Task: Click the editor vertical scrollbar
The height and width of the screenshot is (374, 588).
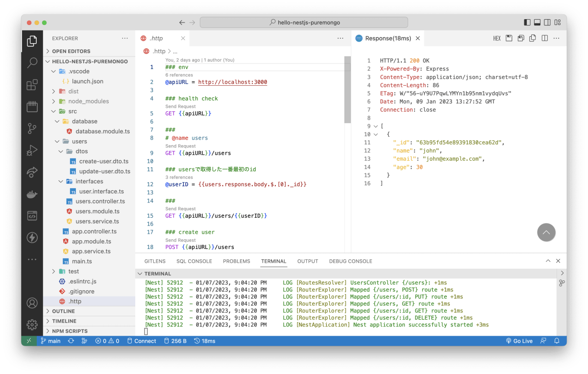Action: pos(348,90)
